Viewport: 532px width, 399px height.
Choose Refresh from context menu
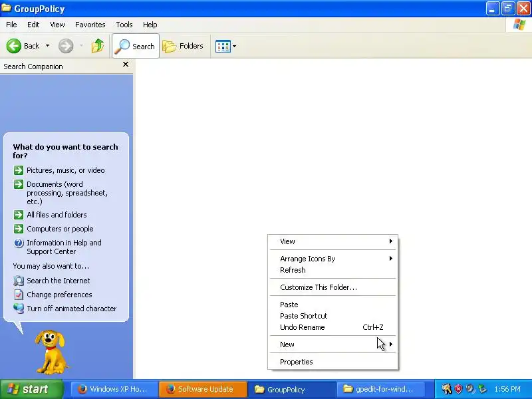click(x=332, y=270)
